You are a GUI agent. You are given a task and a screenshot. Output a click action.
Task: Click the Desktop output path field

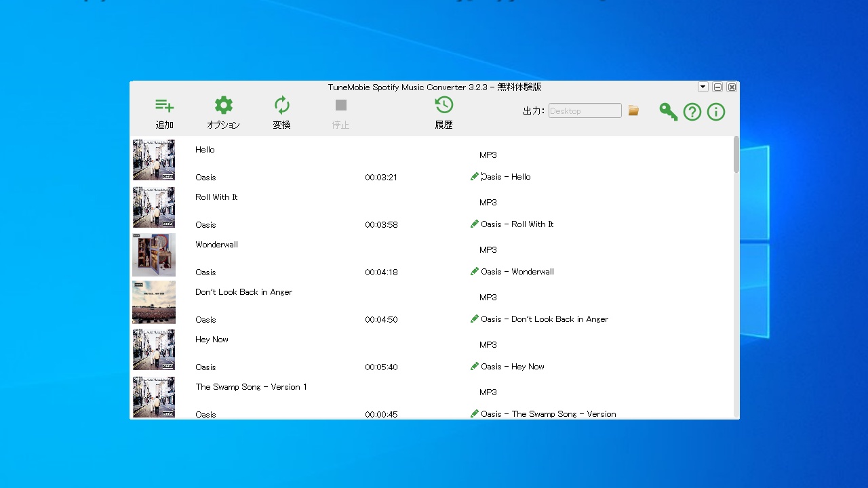[585, 110]
